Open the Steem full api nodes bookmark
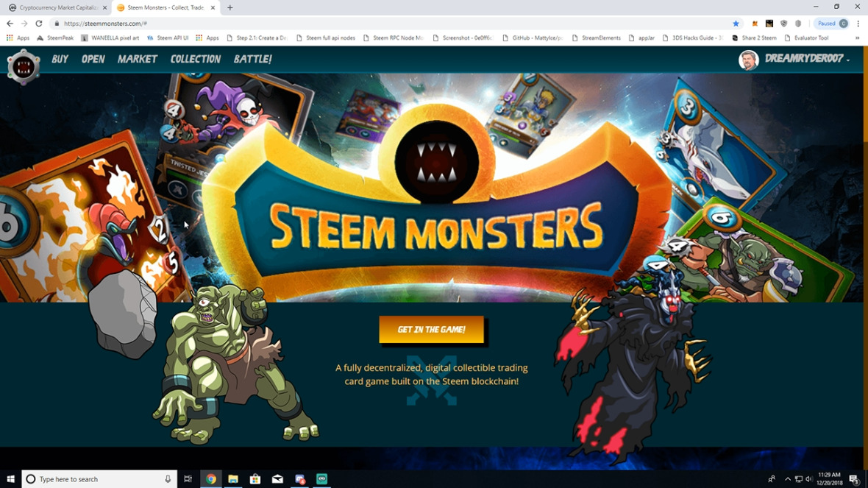 click(x=326, y=38)
